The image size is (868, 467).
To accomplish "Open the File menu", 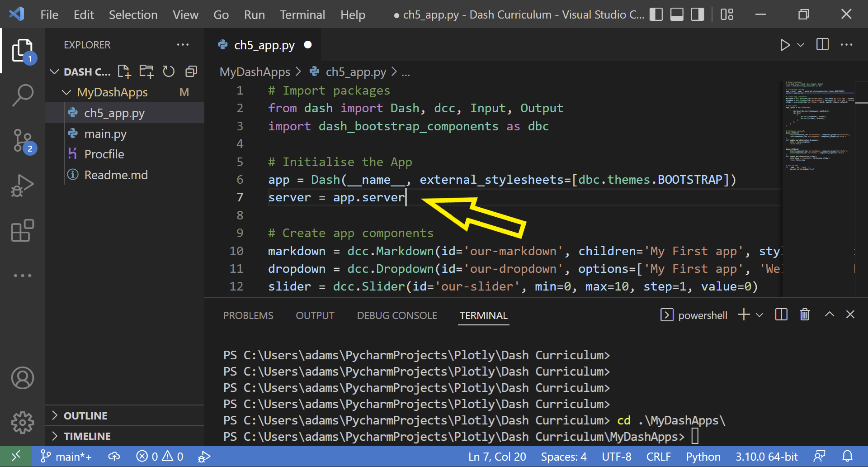I will [x=49, y=15].
